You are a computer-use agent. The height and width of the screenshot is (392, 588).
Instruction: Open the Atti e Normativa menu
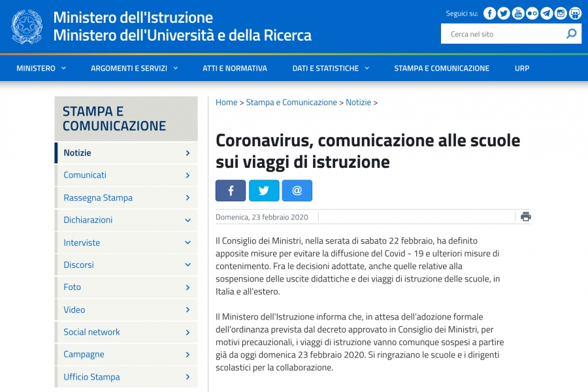click(235, 68)
